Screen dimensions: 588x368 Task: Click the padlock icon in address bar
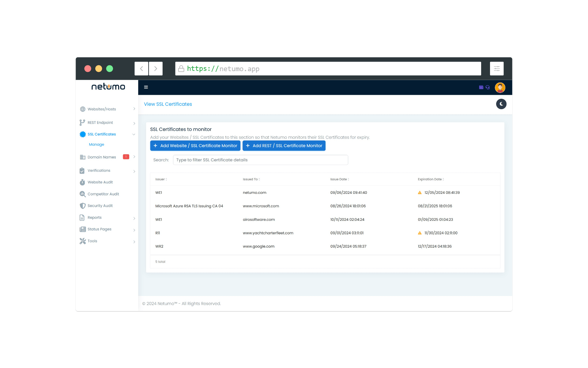(181, 69)
